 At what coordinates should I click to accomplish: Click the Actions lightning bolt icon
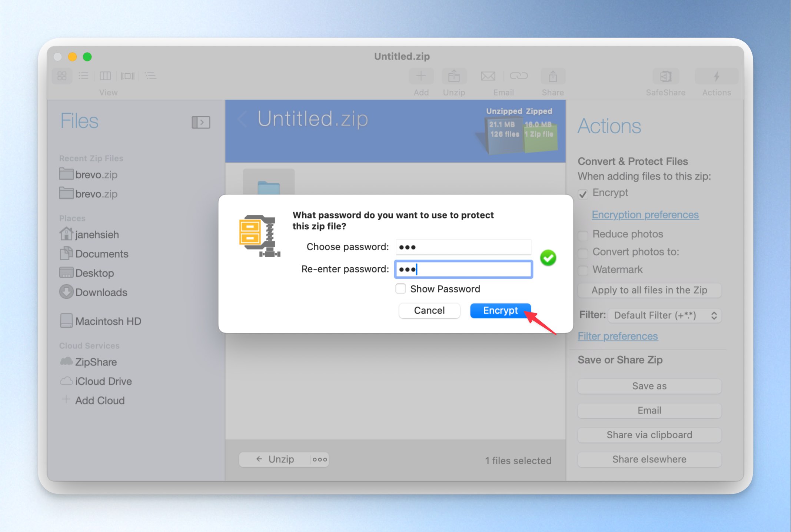[717, 76]
